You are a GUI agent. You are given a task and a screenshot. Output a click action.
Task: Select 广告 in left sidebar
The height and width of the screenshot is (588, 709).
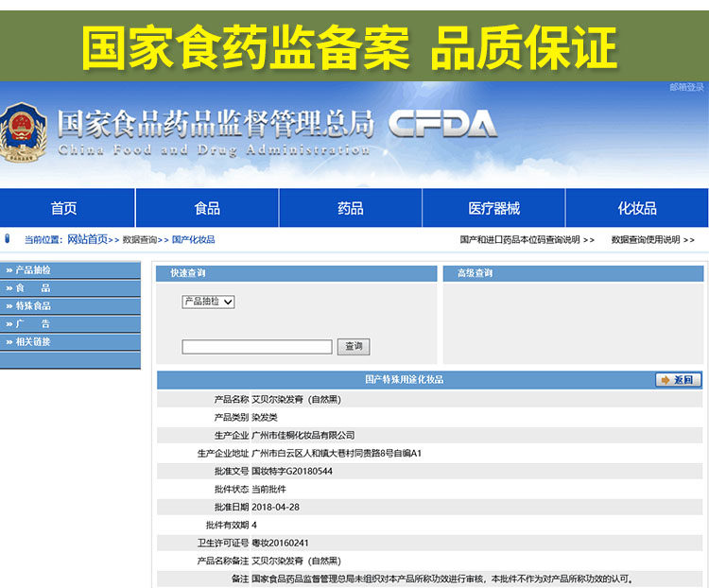click(x=70, y=324)
